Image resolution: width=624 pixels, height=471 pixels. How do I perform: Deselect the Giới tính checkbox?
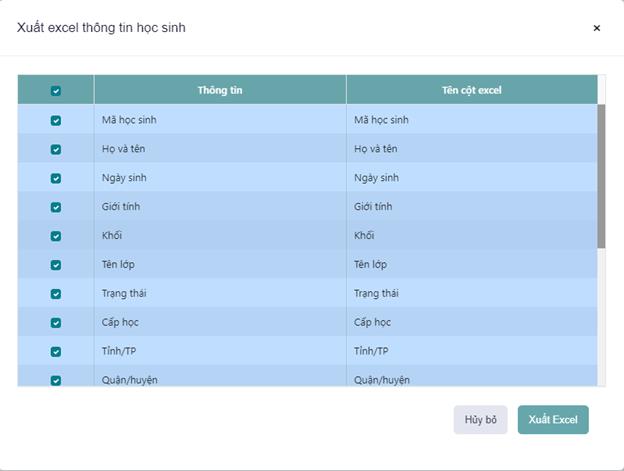pos(56,207)
